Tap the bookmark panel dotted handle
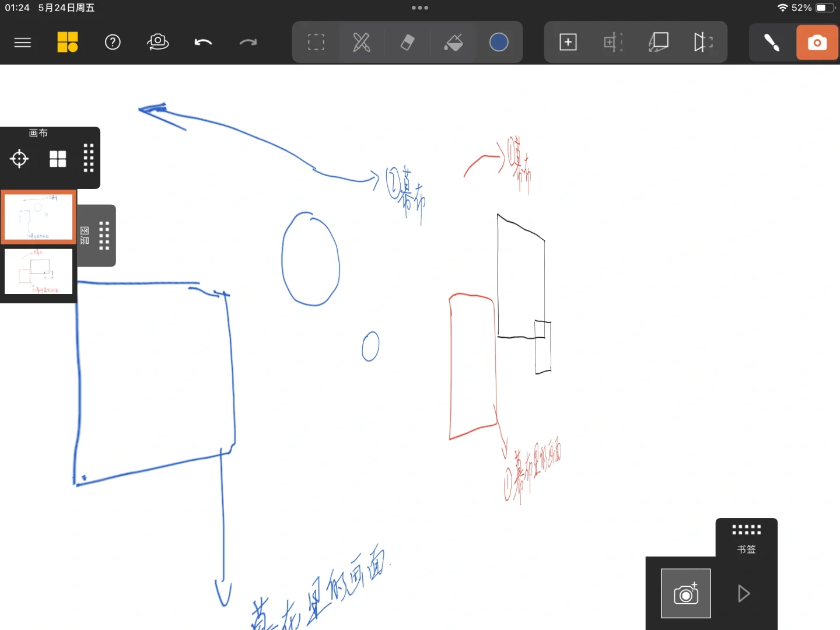Screen dimensions: 840x630 coord(747,530)
